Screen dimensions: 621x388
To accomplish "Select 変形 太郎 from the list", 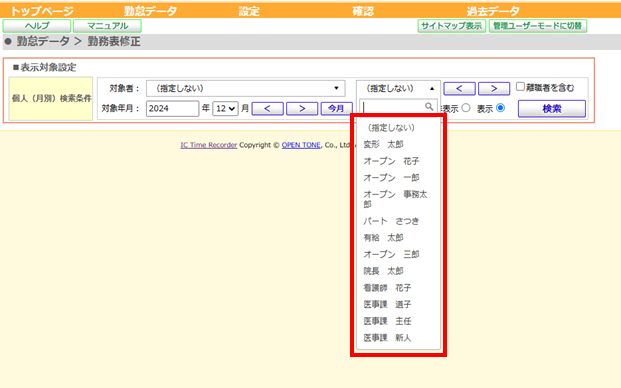I will click(x=398, y=145).
